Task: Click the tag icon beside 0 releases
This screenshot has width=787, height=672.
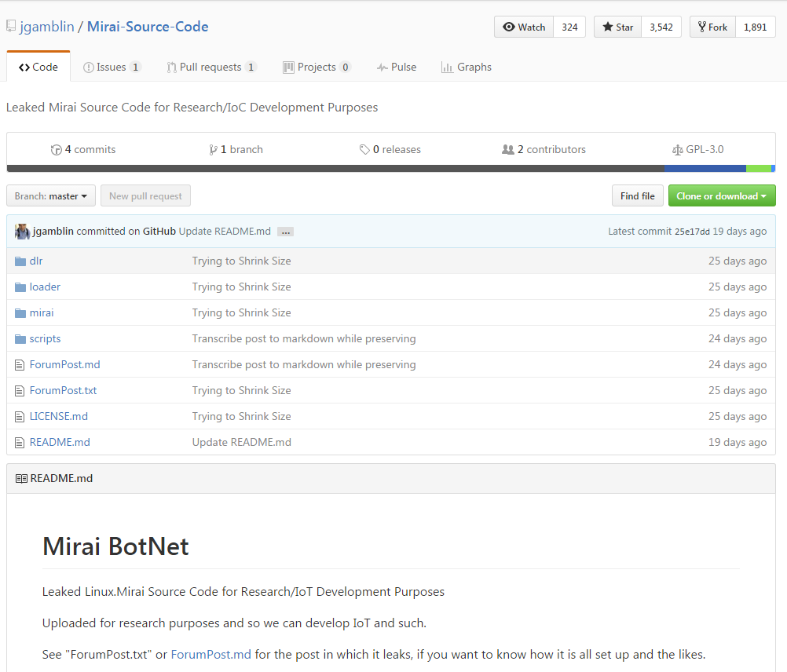Action: pos(364,149)
